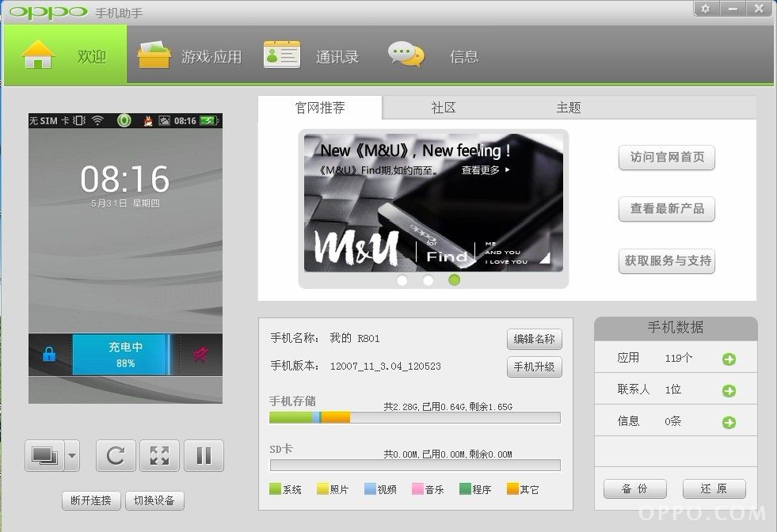
Task: Click the battery icon in phone status bar
Action: click(x=209, y=120)
